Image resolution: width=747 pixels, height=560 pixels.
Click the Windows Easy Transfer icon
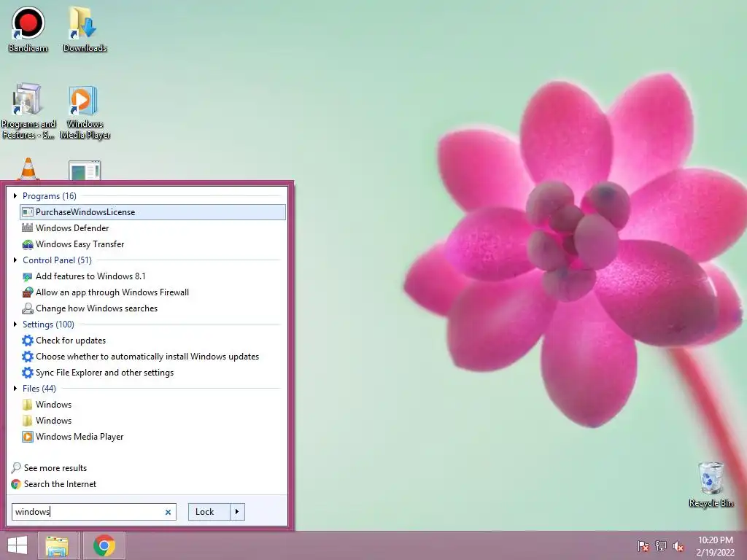click(28, 244)
